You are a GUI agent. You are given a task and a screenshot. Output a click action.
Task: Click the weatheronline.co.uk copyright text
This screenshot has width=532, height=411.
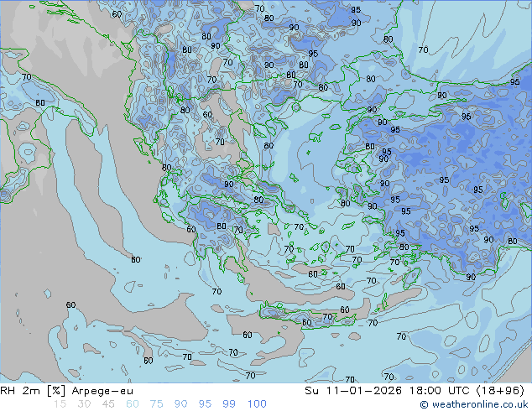[x=474, y=404]
